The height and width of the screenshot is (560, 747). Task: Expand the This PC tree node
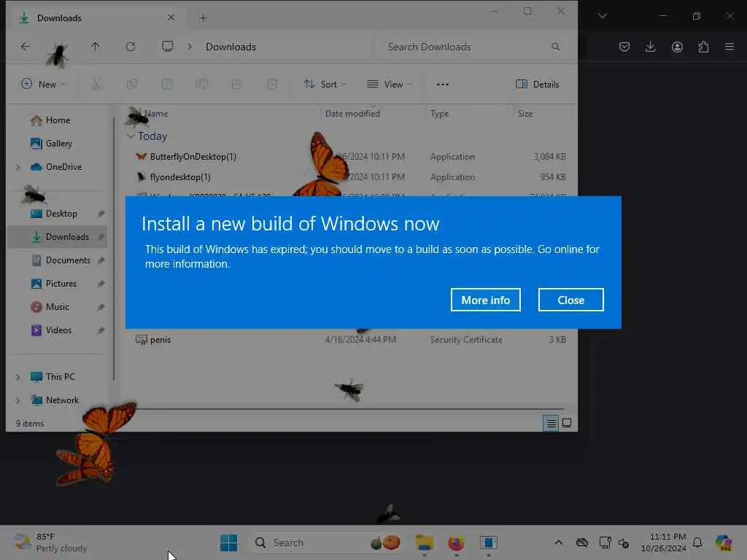click(18, 377)
